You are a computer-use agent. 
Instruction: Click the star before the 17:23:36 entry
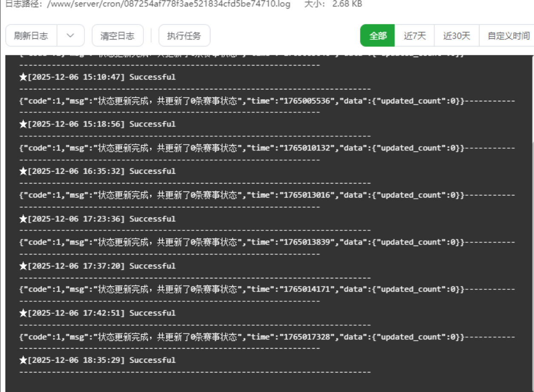pyautogui.click(x=23, y=219)
